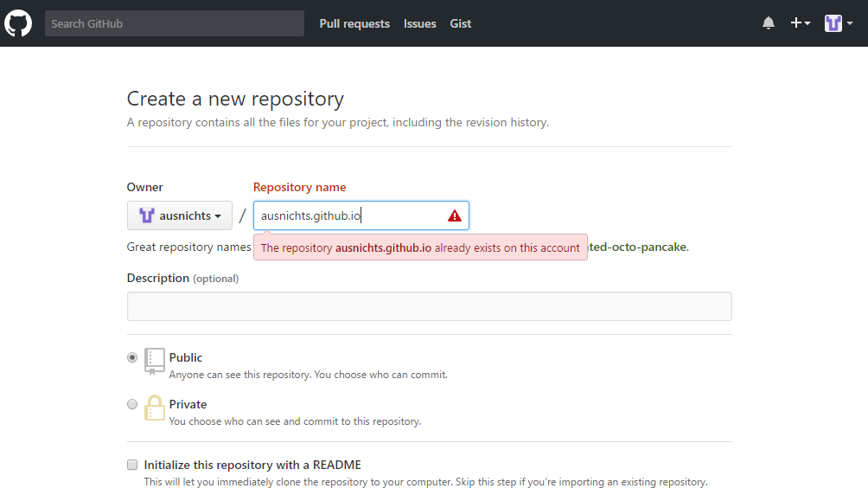Open the user avatar profile menu
The image size is (868, 501).
pos(838,23)
